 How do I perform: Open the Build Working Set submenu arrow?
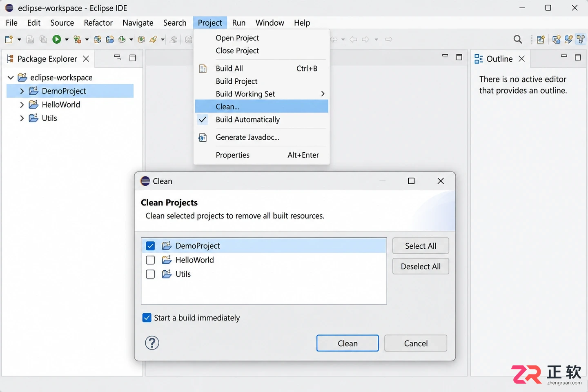point(323,94)
